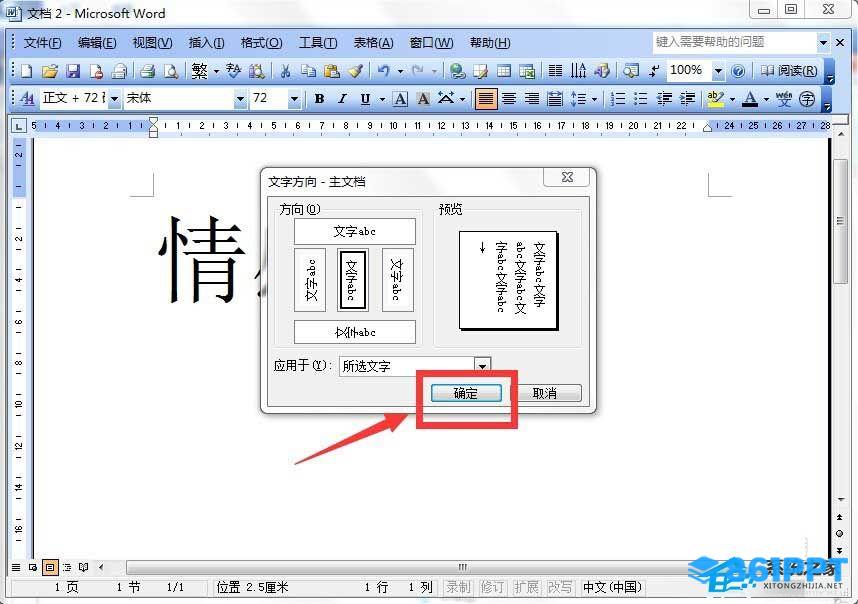The width and height of the screenshot is (858, 604).
Task: Click the help search input box
Action: click(x=734, y=42)
